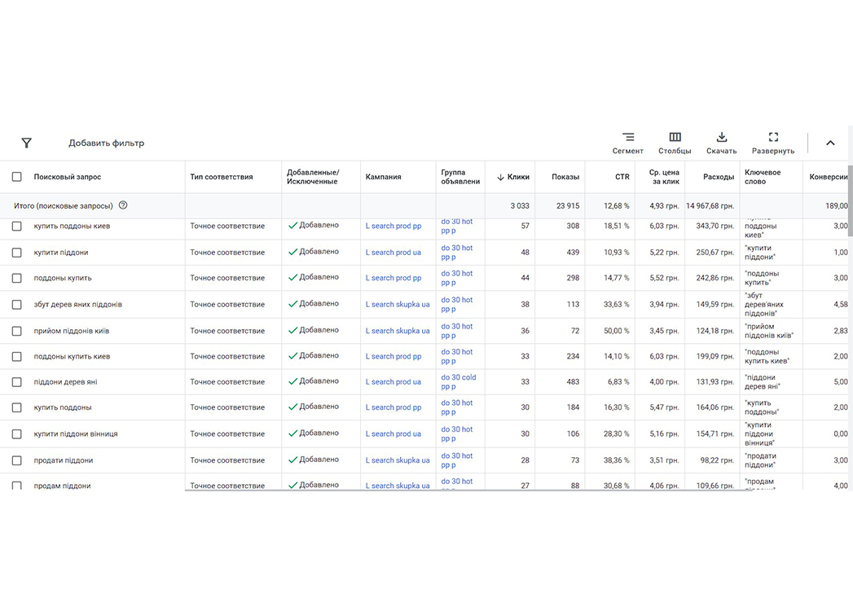Screen dimensions: 853x616
Task: Toggle select-all checkbox in header
Action: (x=17, y=177)
